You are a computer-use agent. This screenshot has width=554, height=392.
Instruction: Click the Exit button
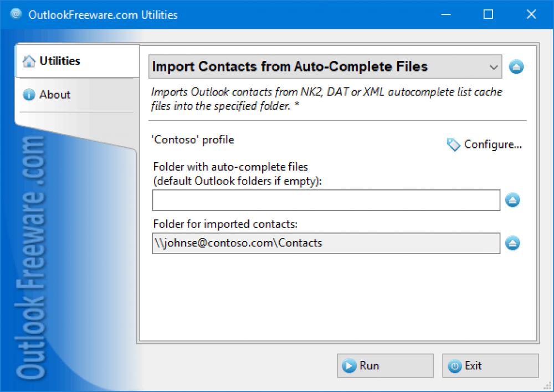(x=490, y=365)
